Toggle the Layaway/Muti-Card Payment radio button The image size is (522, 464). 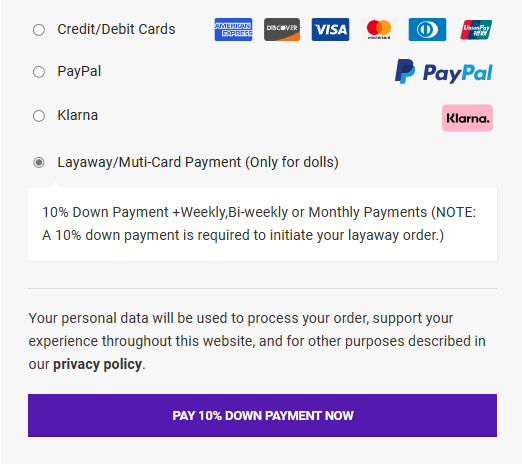pos(39,162)
